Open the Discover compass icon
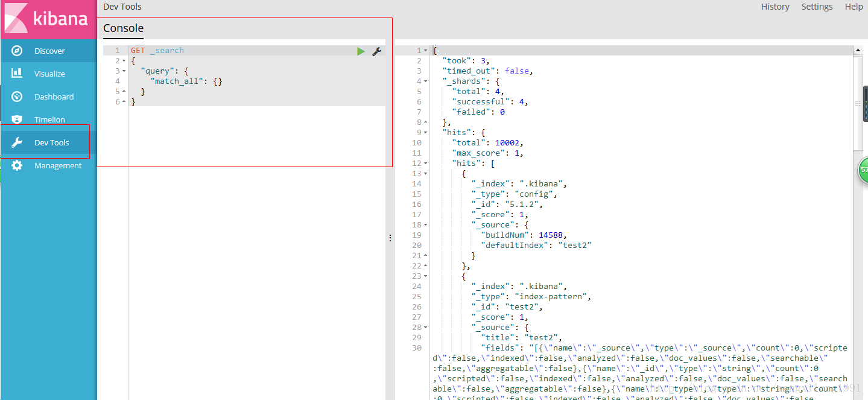This screenshot has width=868, height=400. [17, 51]
